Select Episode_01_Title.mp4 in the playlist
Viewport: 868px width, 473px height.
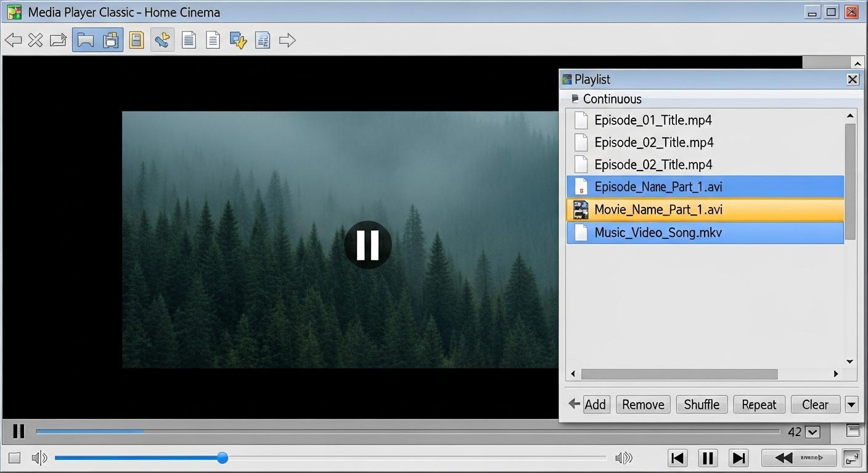(x=653, y=120)
